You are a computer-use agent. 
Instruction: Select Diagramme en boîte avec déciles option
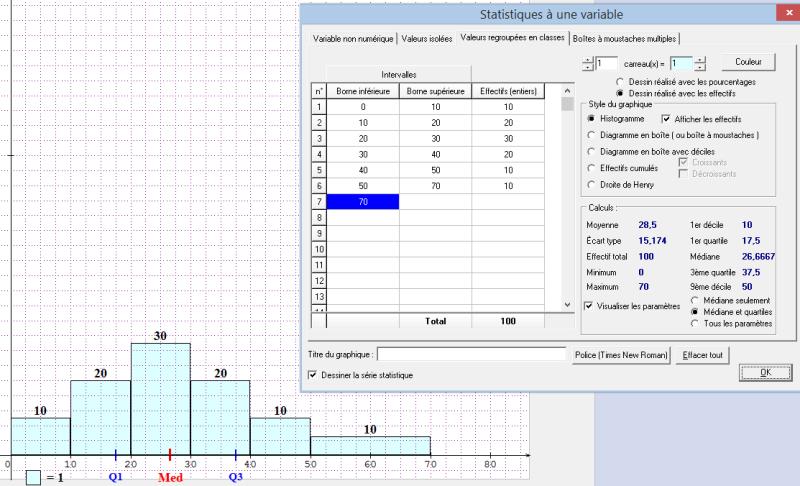[x=591, y=151]
